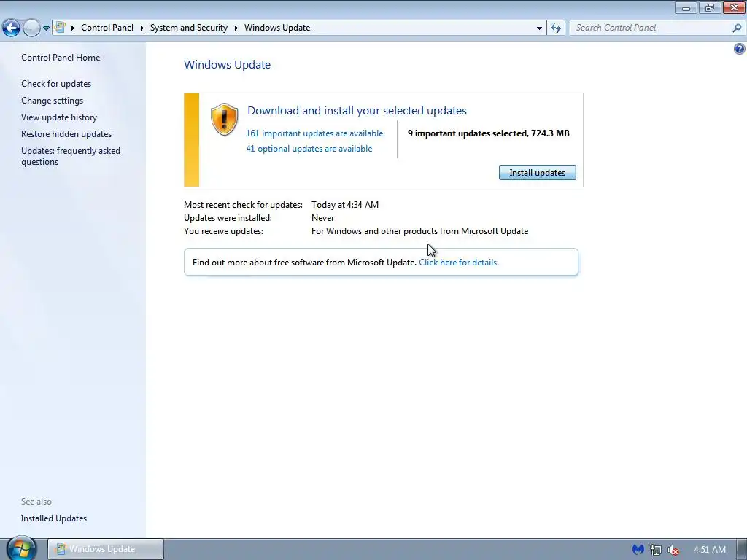Click the Control Panel address bar icon
This screenshot has height=560, width=747.
coord(60,28)
